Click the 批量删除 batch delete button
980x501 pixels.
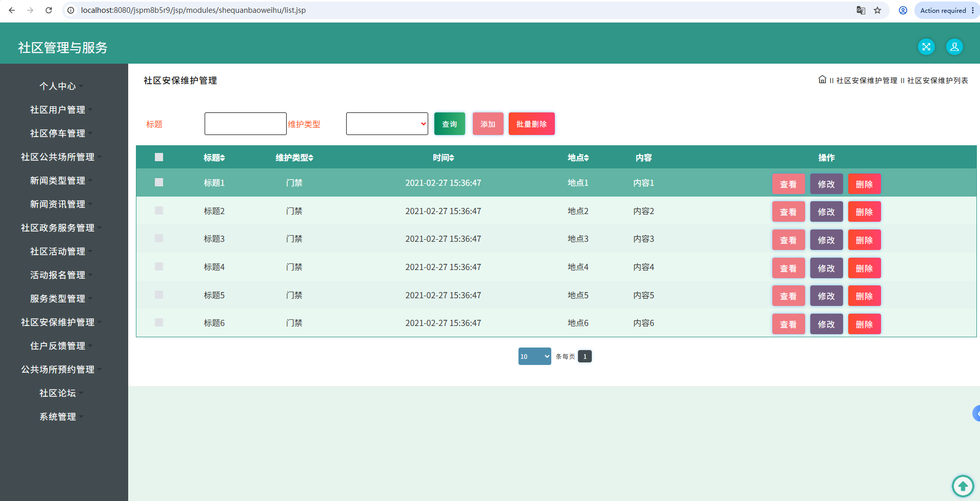(532, 124)
